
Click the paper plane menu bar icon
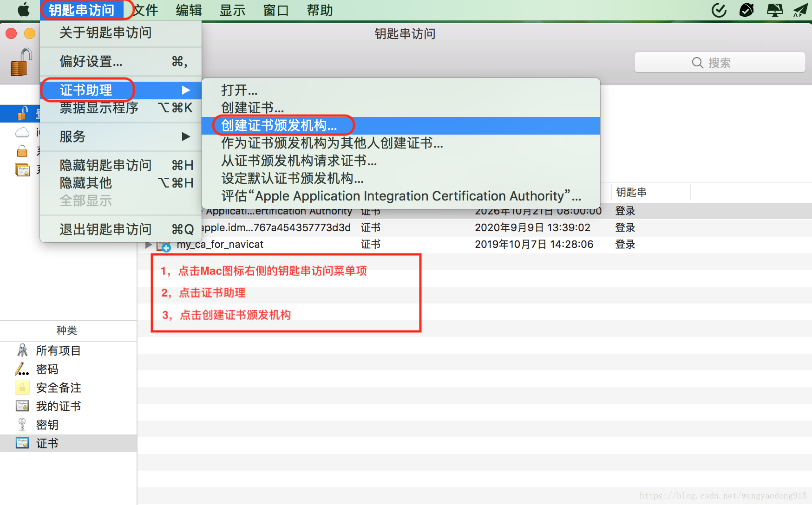click(800, 10)
